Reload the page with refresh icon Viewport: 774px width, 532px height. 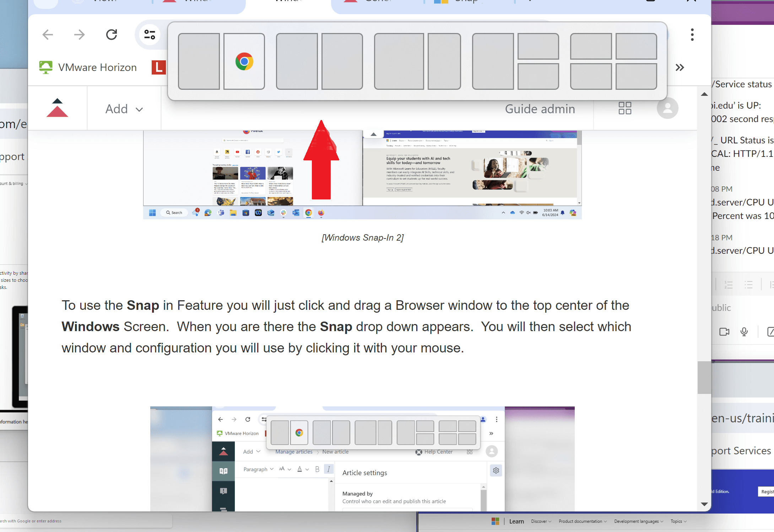(x=112, y=34)
